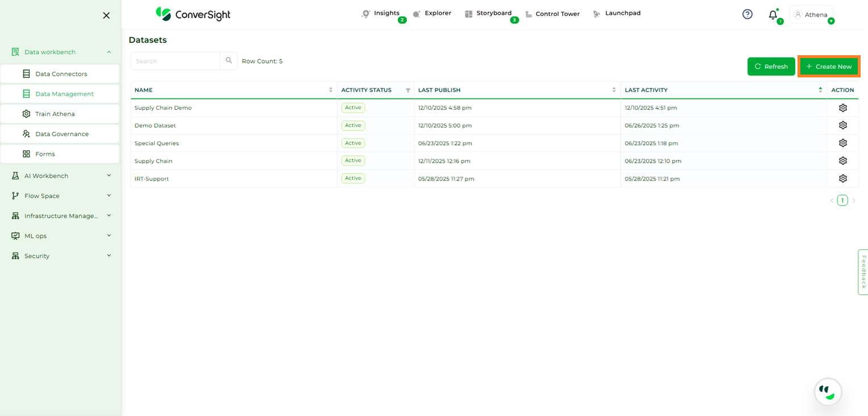Close the sidebar with the X icon
Image resolution: width=868 pixels, height=416 pixels.
pyautogui.click(x=106, y=15)
